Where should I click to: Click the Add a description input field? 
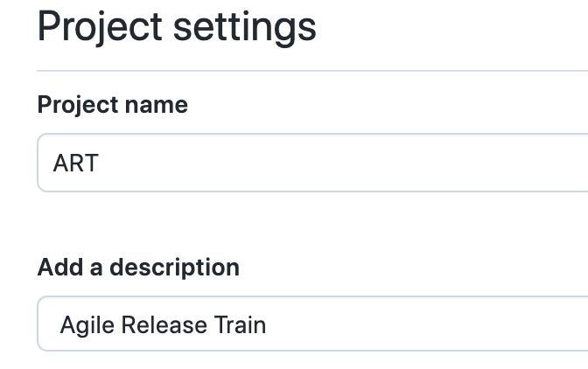[315, 325]
